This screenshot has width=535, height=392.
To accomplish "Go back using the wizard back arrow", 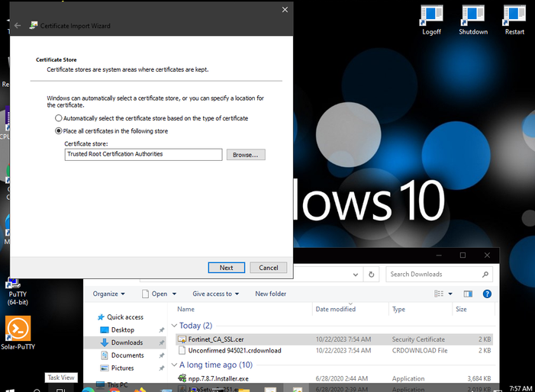I will [x=18, y=26].
